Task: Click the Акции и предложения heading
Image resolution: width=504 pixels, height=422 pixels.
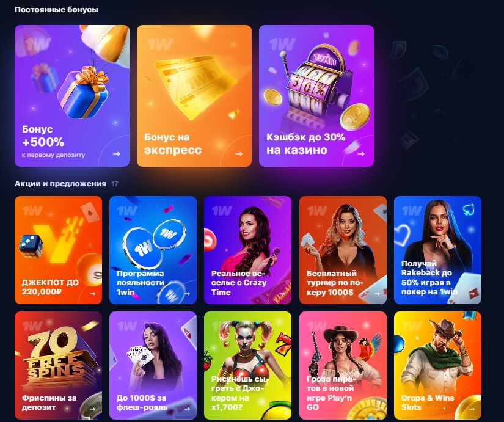Action: pyautogui.click(x=60, y=184)
